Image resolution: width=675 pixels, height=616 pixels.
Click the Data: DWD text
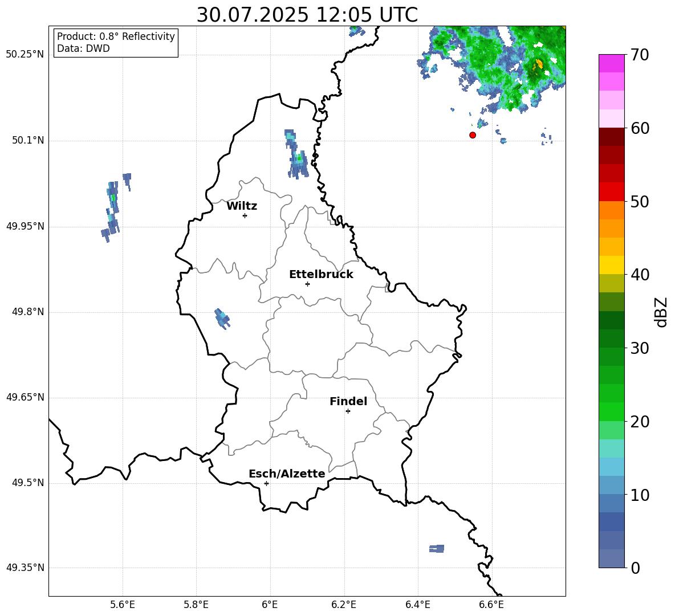click(x=83, y=48)
